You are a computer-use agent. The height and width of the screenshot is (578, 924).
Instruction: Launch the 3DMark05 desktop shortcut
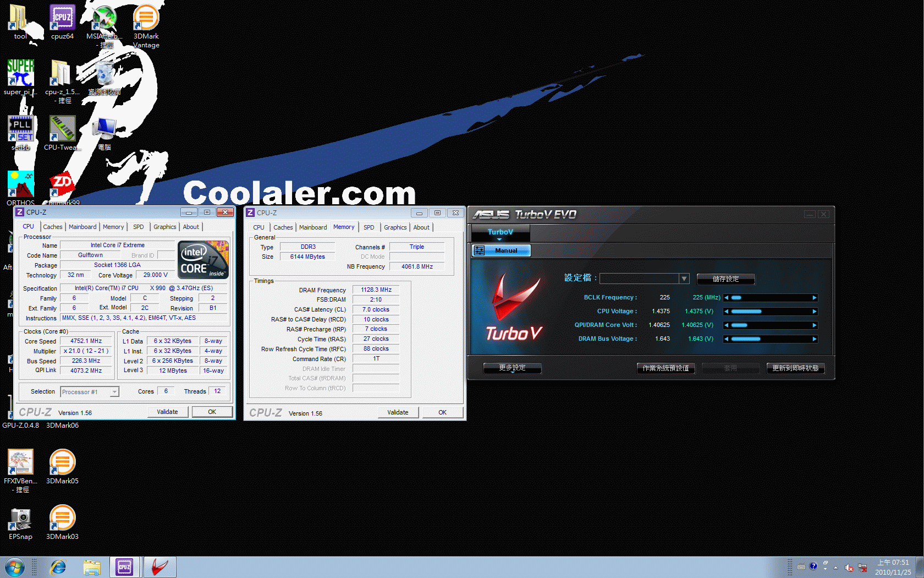(62, 467)
